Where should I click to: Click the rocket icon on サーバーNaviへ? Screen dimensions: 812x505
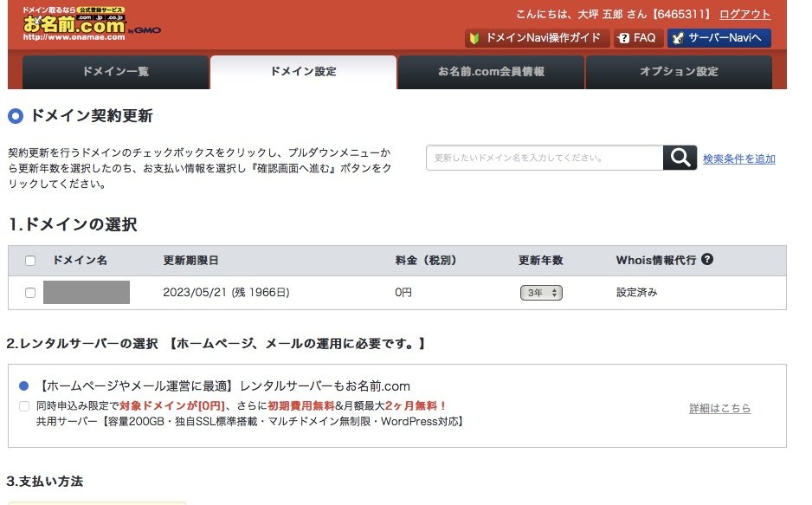point(678,38)
